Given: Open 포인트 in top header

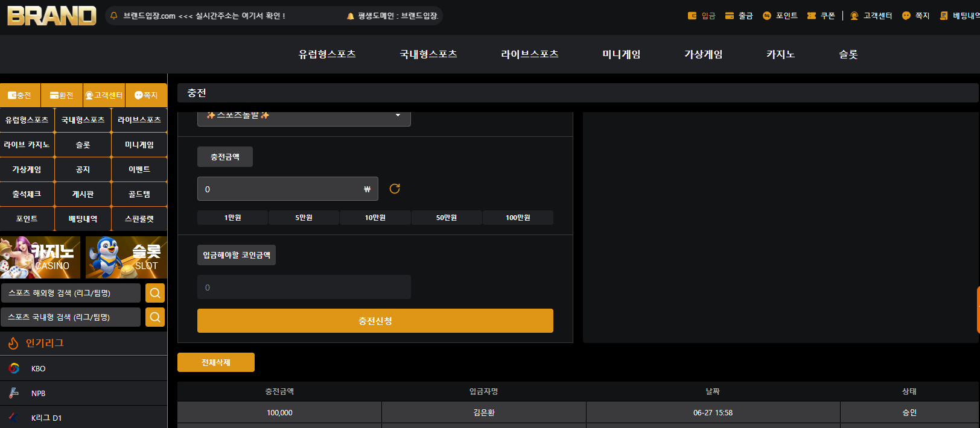Looking at the screenshot, I should 780,16.
